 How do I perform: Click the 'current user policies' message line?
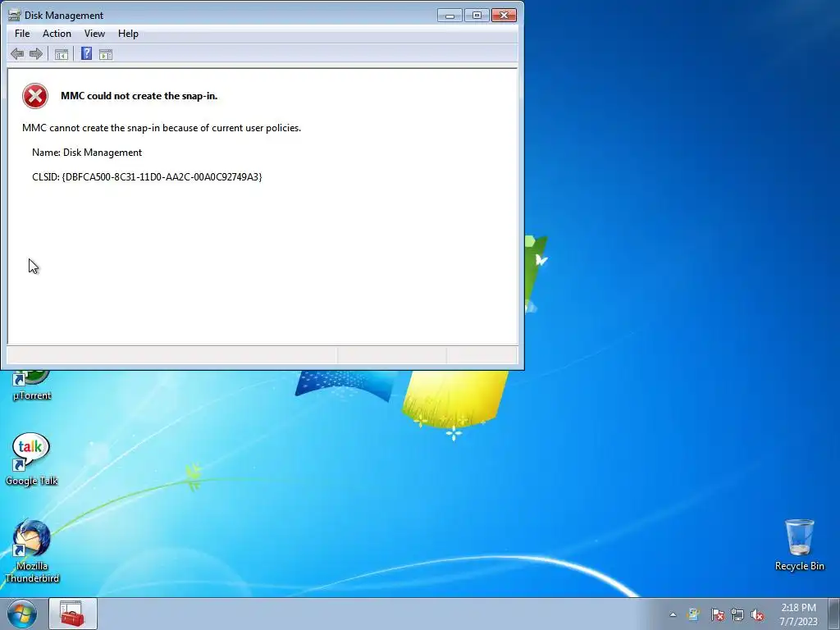[x=162, y=127]
